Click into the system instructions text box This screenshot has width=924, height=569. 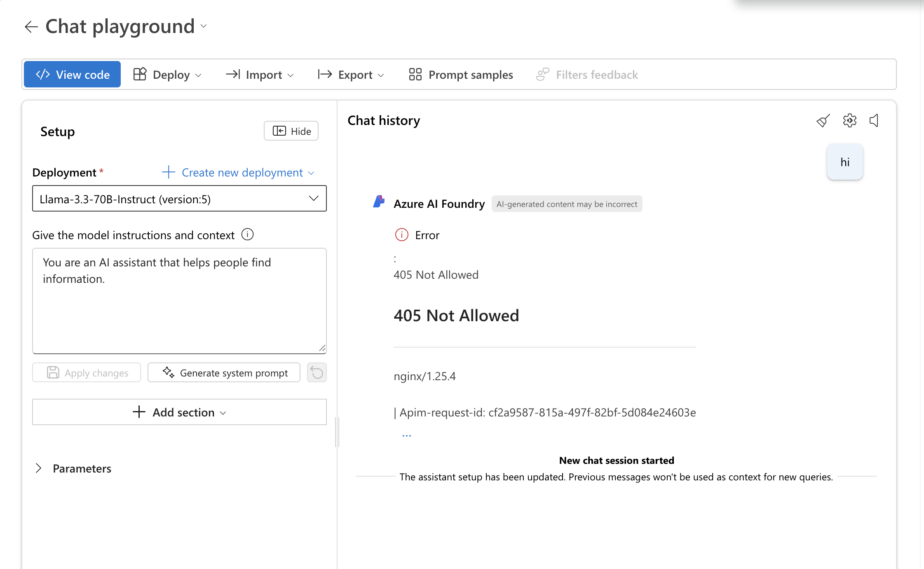[179, 301]
